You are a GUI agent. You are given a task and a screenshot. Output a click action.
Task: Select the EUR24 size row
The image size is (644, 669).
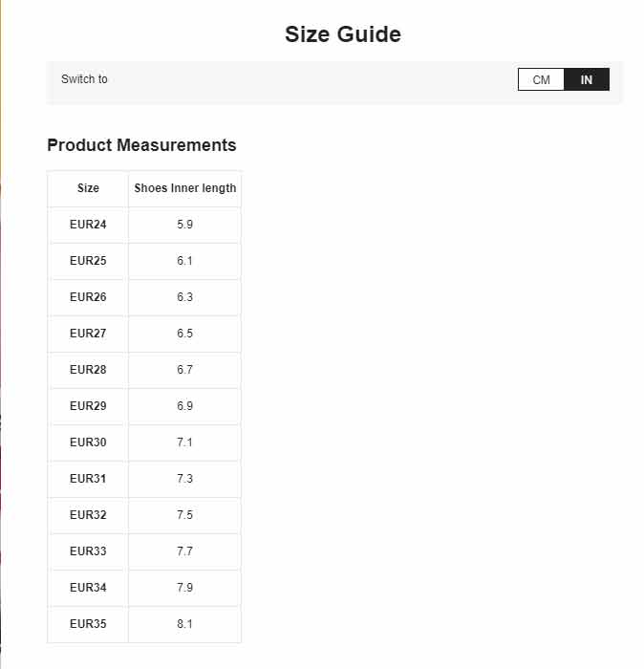[x=144, y=225]
